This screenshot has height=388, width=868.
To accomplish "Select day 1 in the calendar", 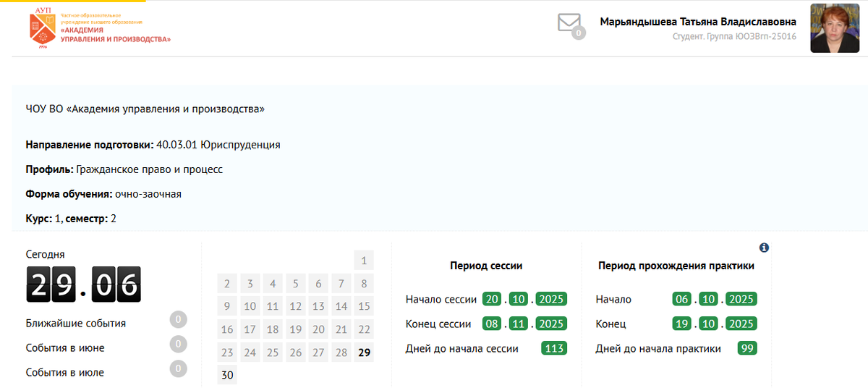I will 364,261.
